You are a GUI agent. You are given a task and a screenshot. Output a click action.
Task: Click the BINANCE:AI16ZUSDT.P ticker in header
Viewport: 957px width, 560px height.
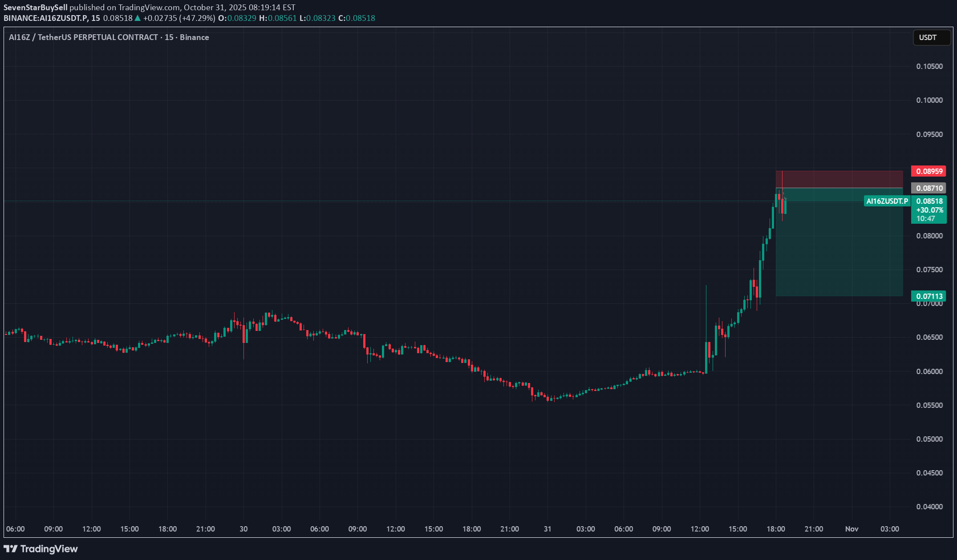click(45, 18)
